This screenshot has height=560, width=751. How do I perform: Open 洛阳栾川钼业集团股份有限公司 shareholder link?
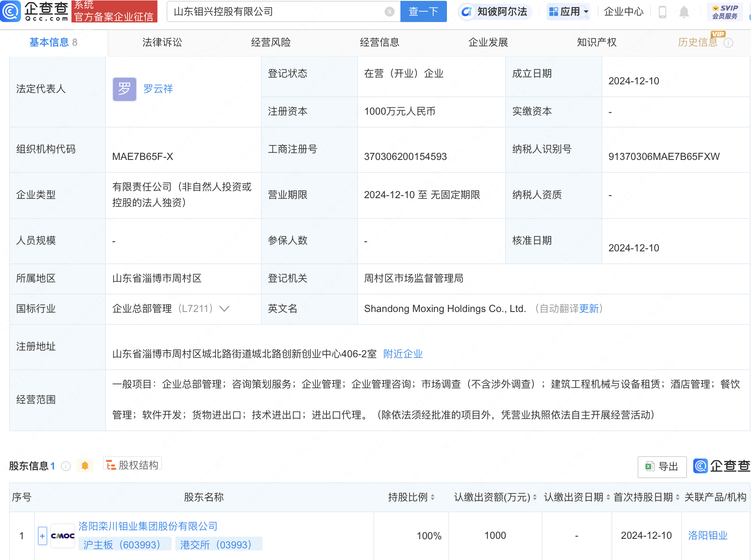click(x=148, y=526)
